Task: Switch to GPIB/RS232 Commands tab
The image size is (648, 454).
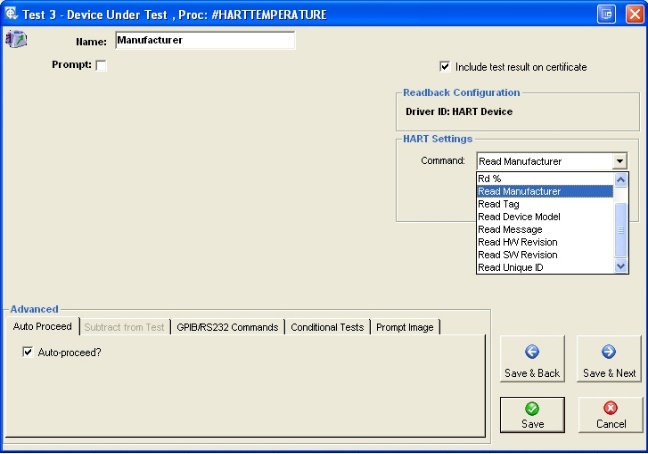Action: [229, 327]
